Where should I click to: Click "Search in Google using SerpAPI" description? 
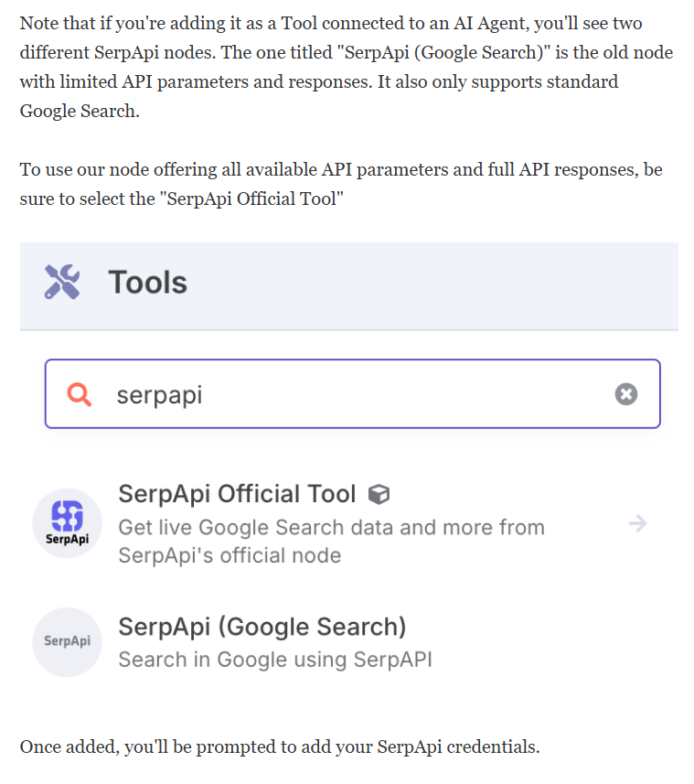point(275,660)
